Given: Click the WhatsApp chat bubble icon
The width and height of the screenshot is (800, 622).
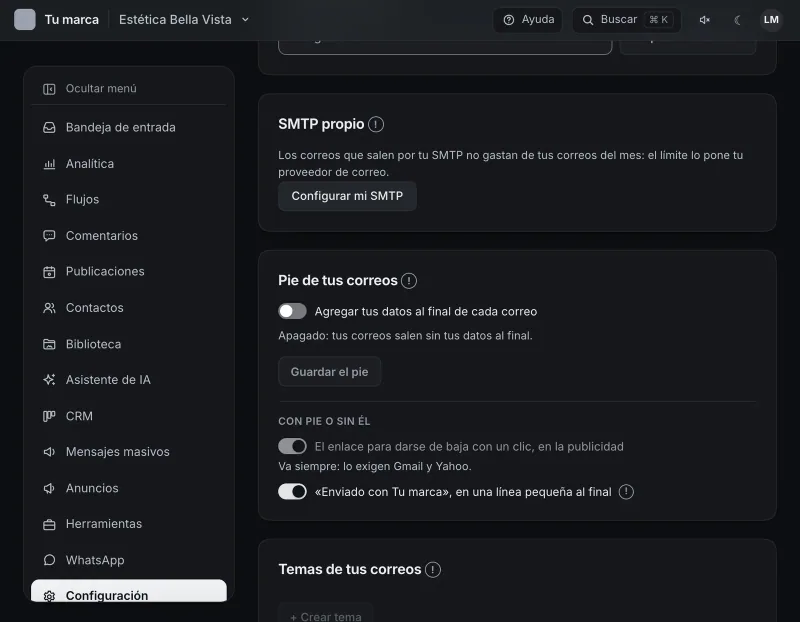Looking at the screenshot, I should 49,560.
